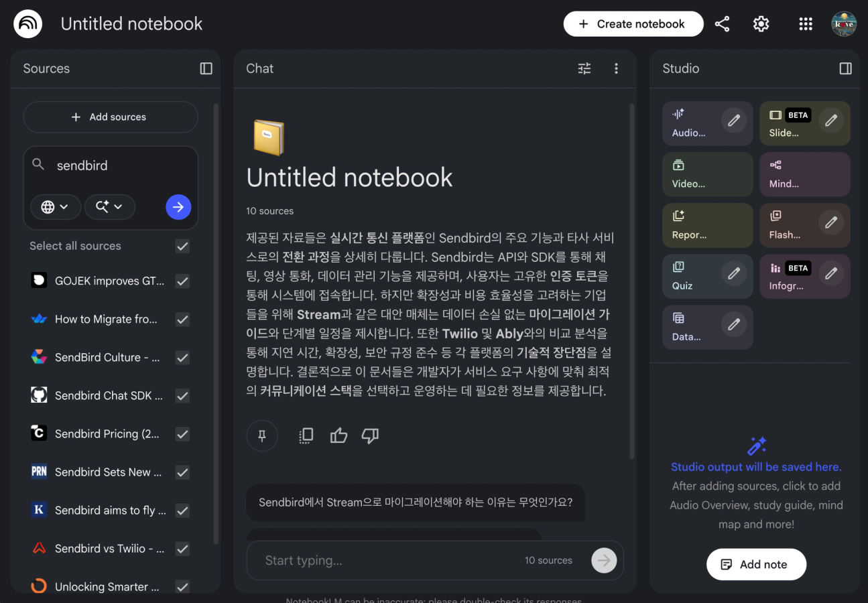Edit Slide deck pencil icon

click(x=831, y=121)
